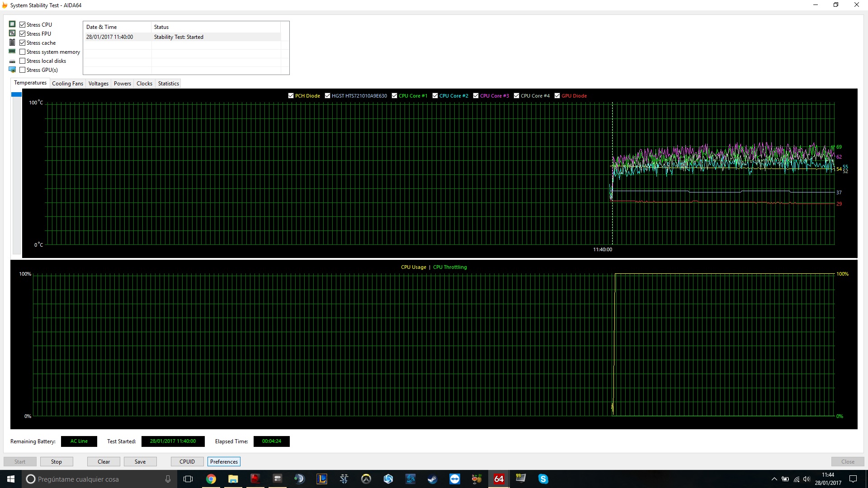The image size is (868, 488).
Task: Toggle CPU Core #1 graph checkbox
Action: [x=394, y=96]
